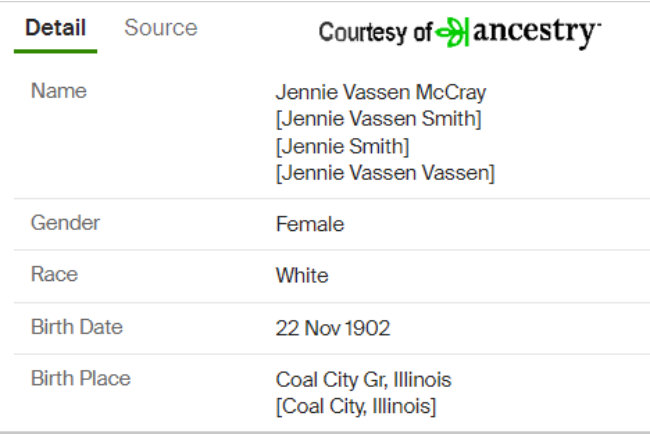Click the Birth Place field label
This screenshot has height=434, width=650.
[x=81, y=378]
